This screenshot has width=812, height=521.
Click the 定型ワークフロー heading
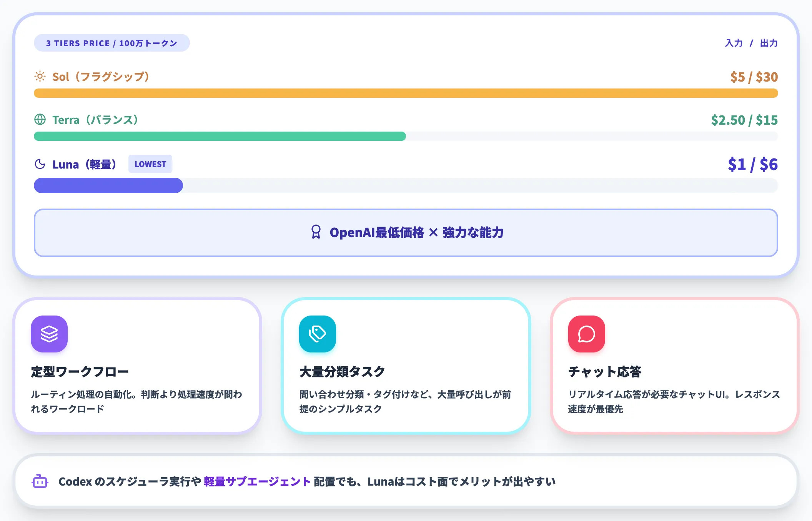(x=80, y=371)
